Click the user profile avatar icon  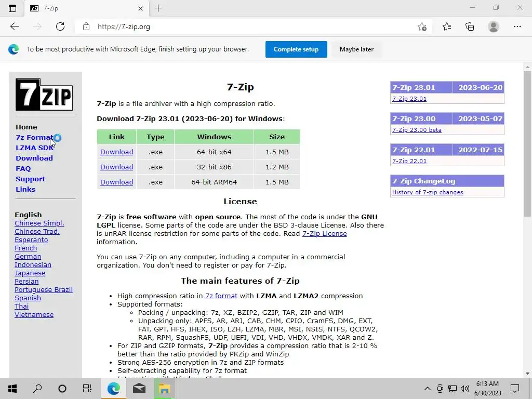pos(494,26)
